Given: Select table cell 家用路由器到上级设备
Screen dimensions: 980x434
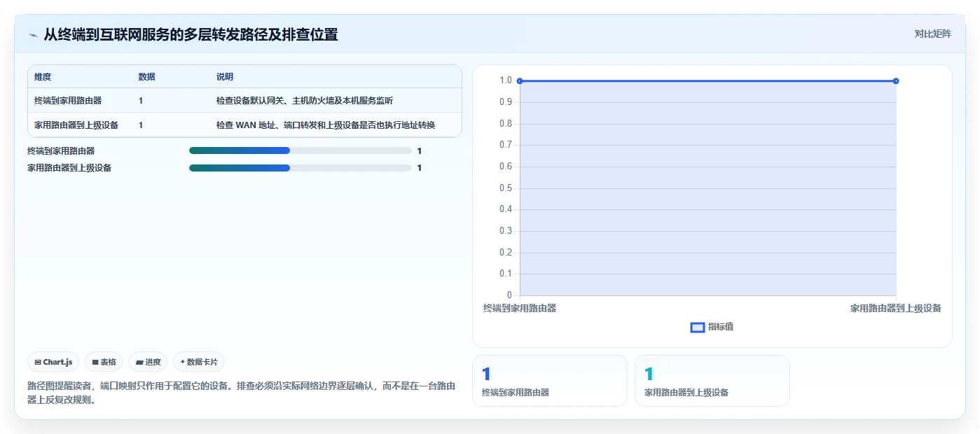Looking at the screenshot, I should [x=76, y=125].
